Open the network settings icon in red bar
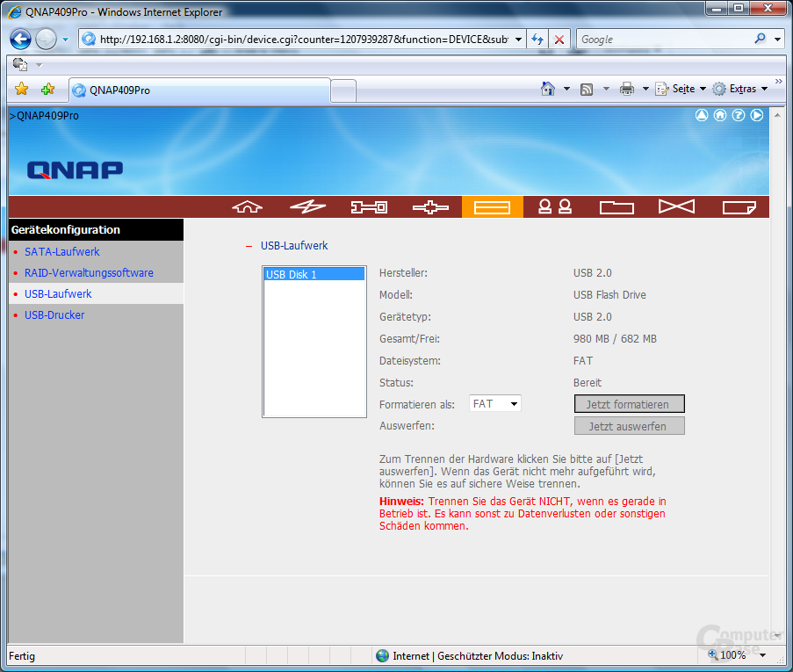Image resolution: width=793 pixels, height=672 pixels. pyautogui.click(x=430, y=207)
